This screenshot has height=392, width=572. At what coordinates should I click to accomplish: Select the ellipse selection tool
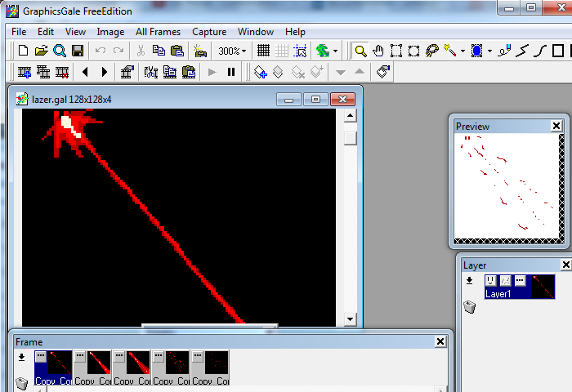coord(413,51)
